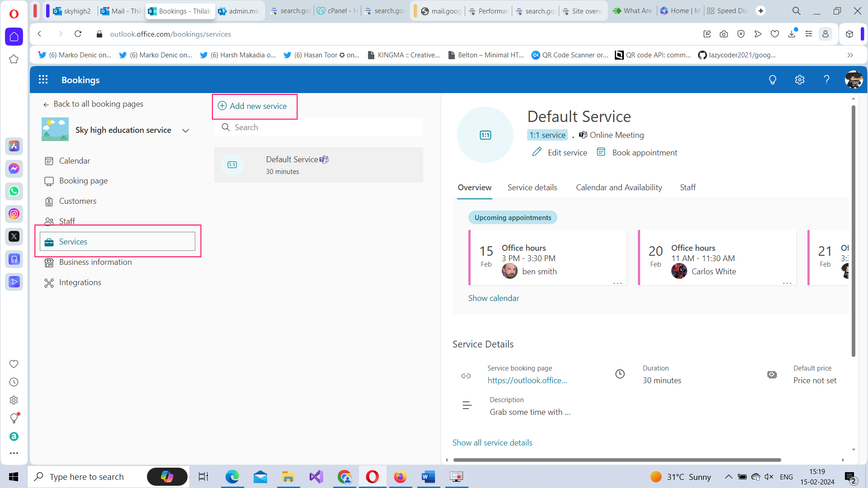868x488 pixels.
Task: Open the app launcher waffle icon
Action: tap(43, 80)
